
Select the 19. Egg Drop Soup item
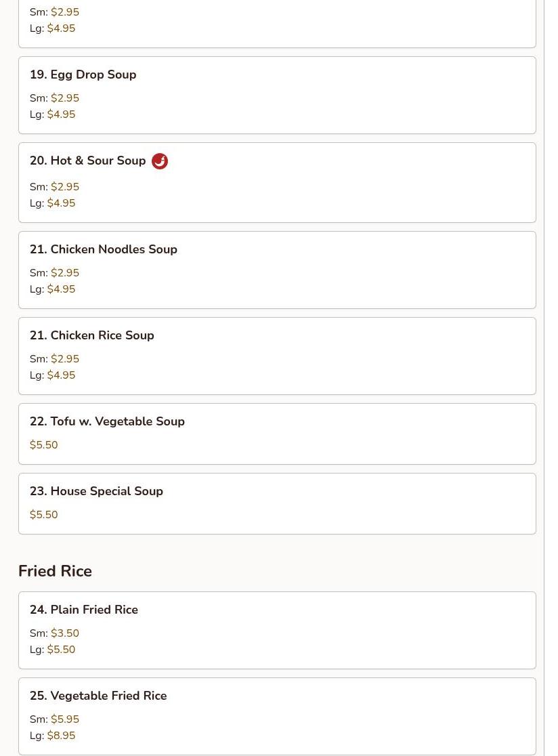click(277, 95)
